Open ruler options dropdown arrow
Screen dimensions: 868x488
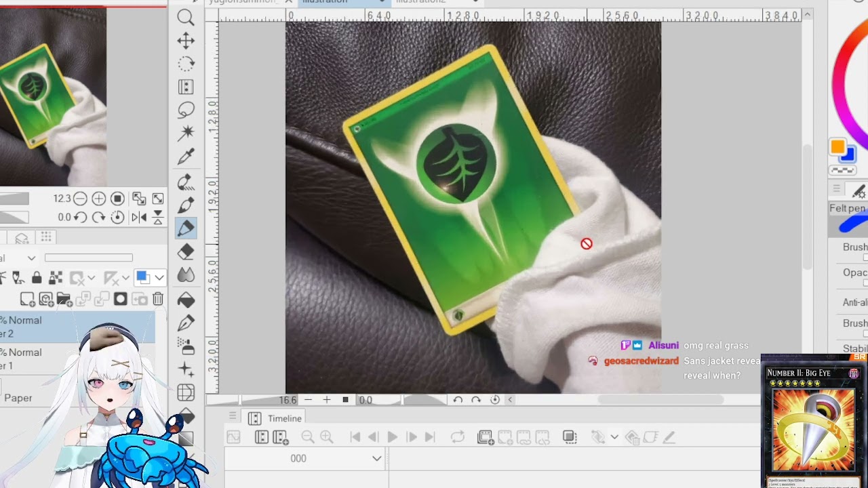coord(125,277)
